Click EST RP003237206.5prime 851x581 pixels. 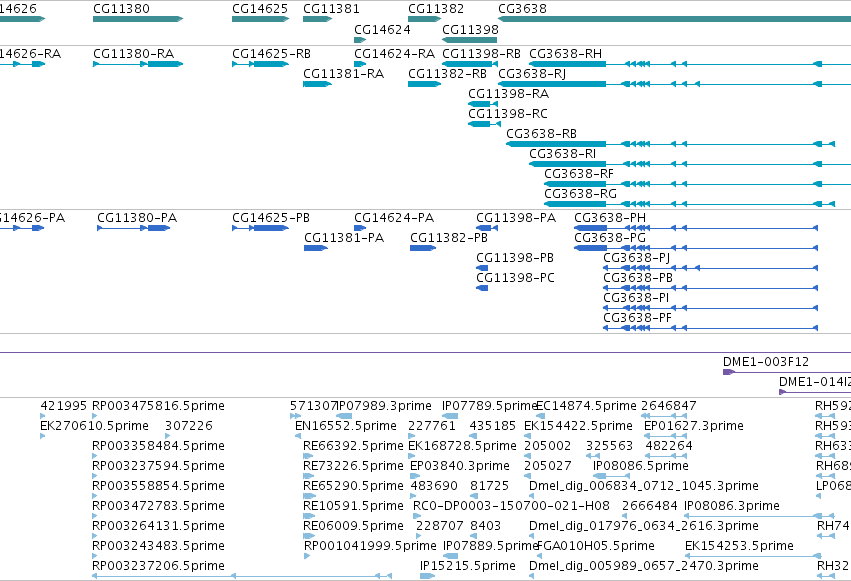pos(158,567)
